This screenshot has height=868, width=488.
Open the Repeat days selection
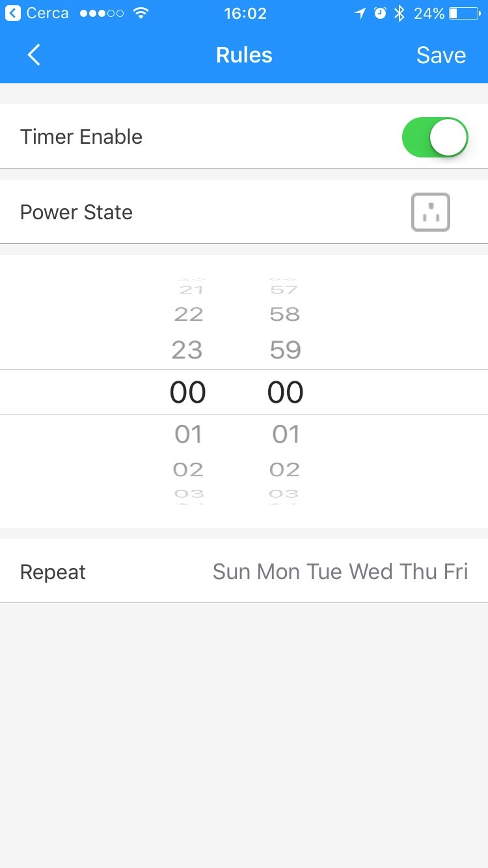(x=244, y=571)
